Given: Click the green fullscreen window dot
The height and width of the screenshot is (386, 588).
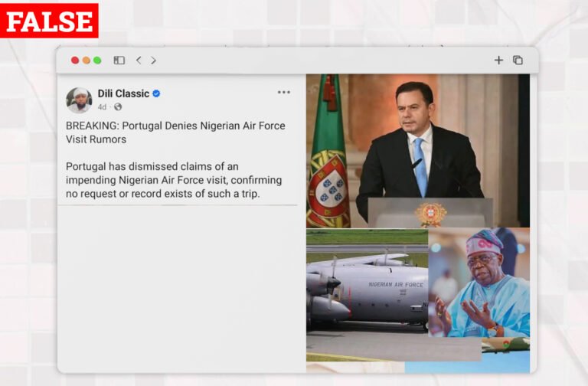Looking at the screenshot, I should point(97,61).
